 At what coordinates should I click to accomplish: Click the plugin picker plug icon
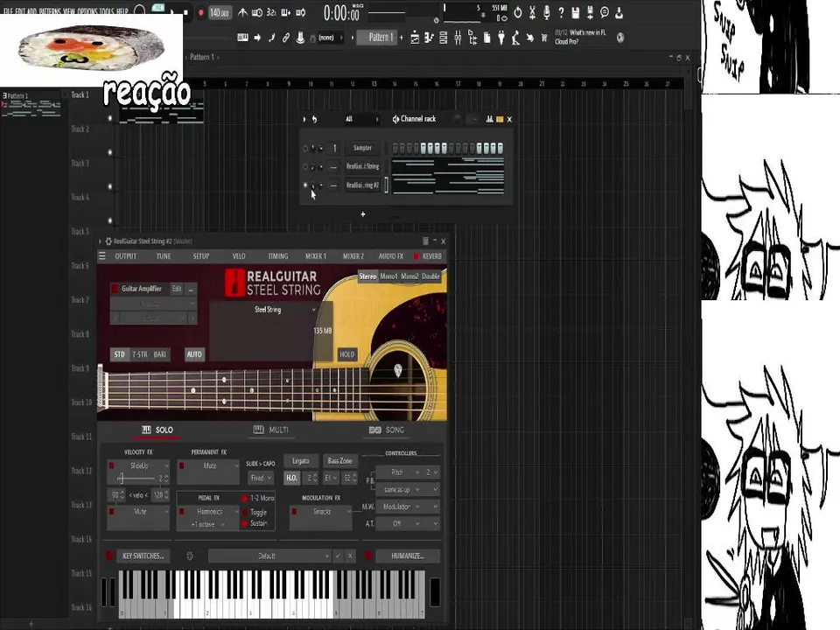(500, 38)
